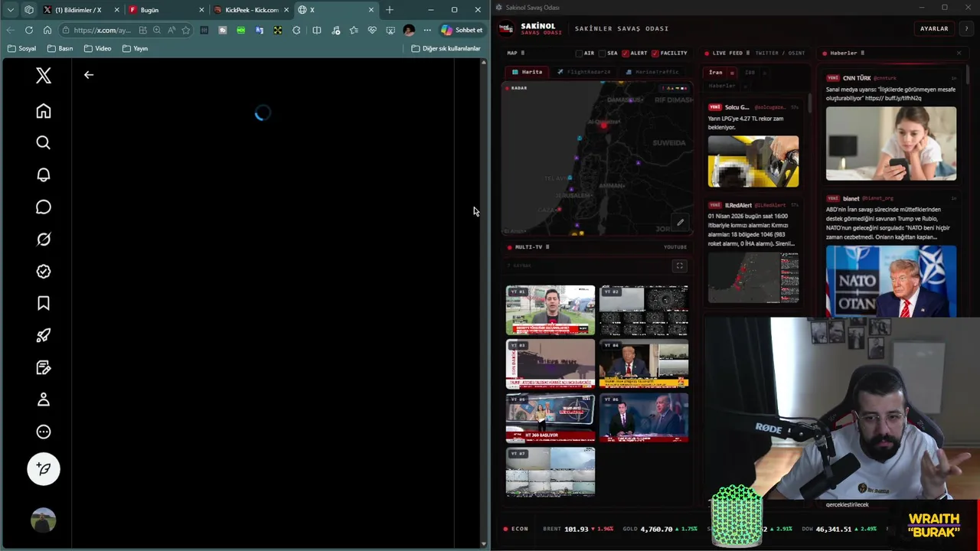980x551 pixels.
Task: Open the YT #1 stream thumbnail
Action: coord(550,310)
